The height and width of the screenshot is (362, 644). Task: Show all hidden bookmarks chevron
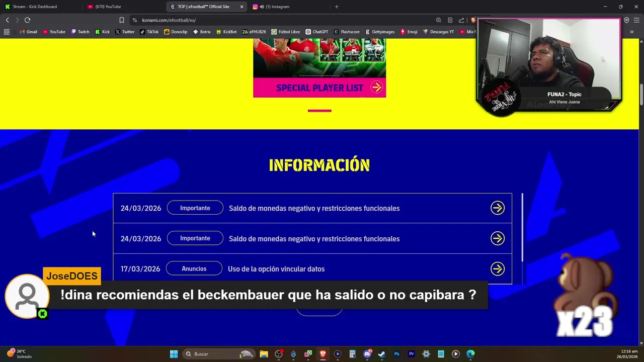coord(632,32)
